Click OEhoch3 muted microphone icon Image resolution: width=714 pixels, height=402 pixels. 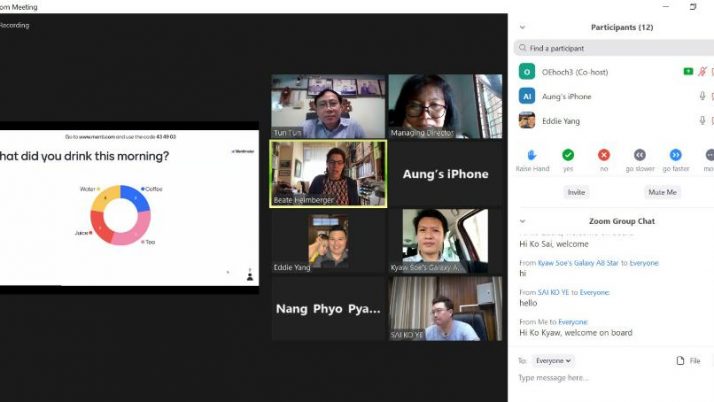pos(703,71)
